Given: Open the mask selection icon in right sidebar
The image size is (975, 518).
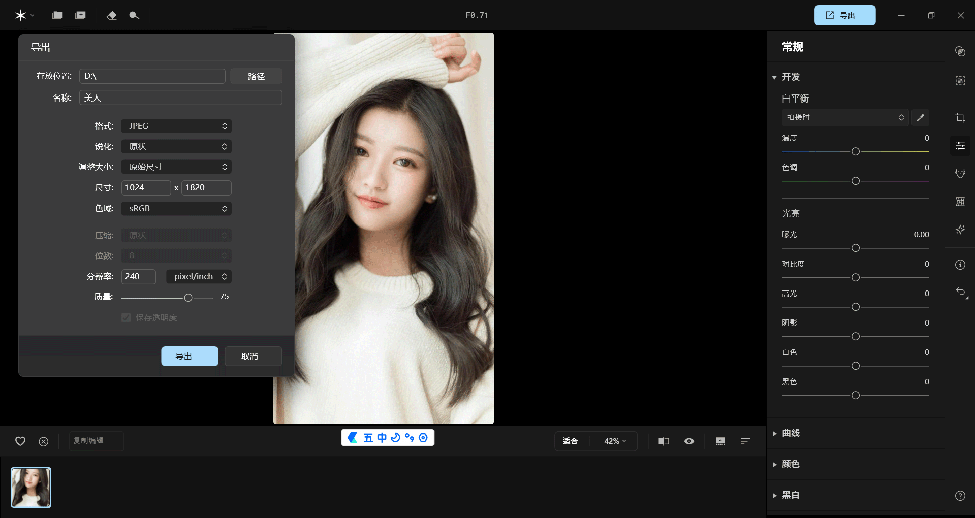Looking at the screenshot, I should (x=960, y=80).
